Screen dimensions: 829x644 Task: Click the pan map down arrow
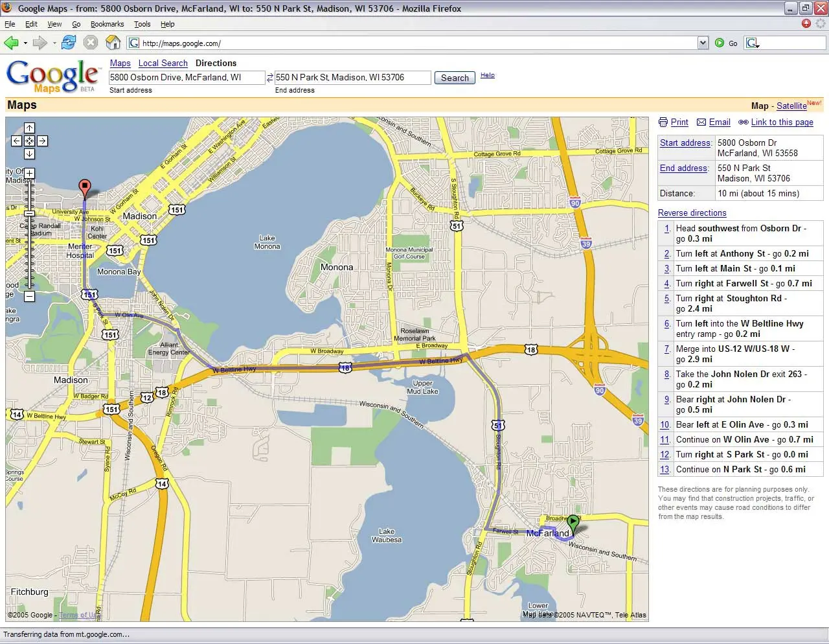[x=29, y=154]
